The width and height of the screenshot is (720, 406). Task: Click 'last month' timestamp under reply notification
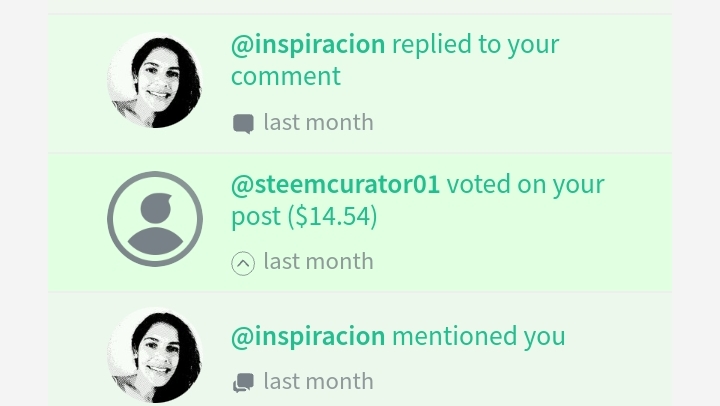[318, 123]
